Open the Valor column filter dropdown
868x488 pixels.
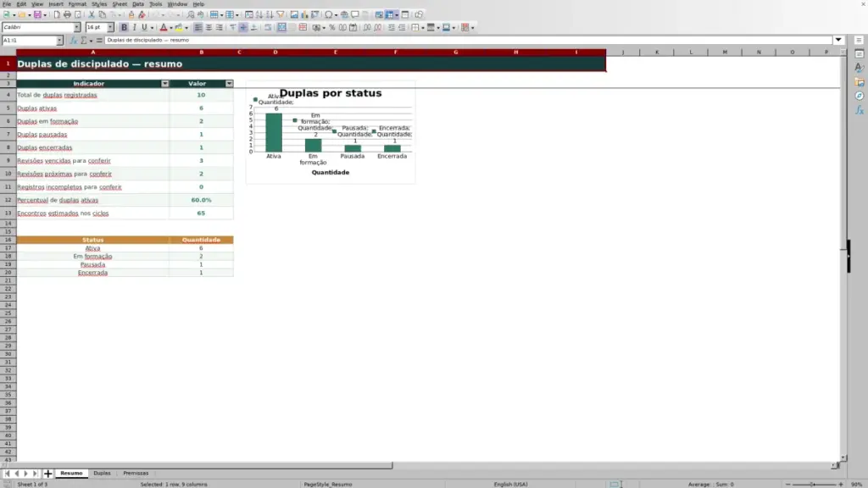point(229,84)
